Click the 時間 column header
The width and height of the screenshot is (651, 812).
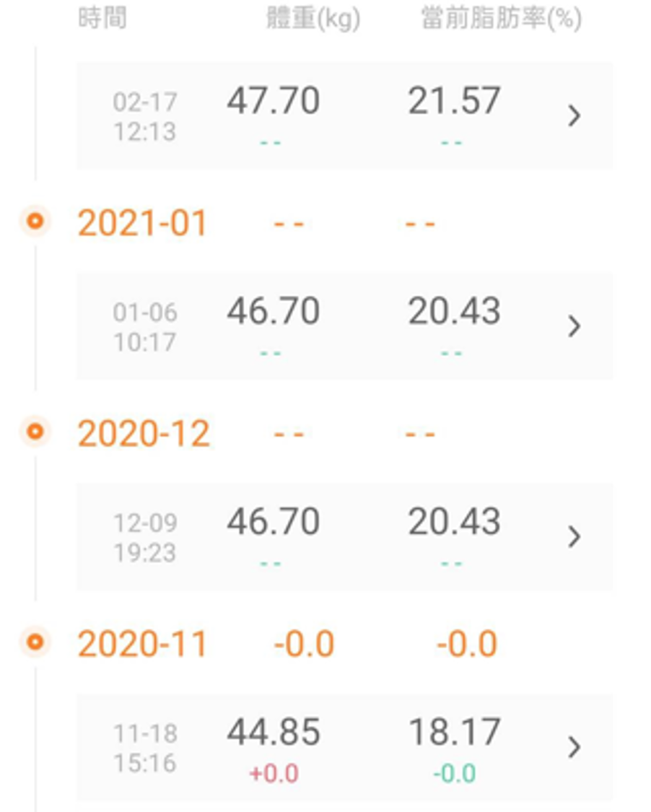pos(102,18)
